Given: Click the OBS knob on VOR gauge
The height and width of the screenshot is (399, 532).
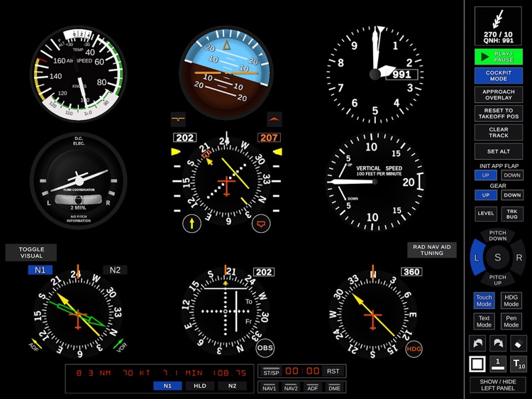Looking at the screenshot, I should 265,348.
